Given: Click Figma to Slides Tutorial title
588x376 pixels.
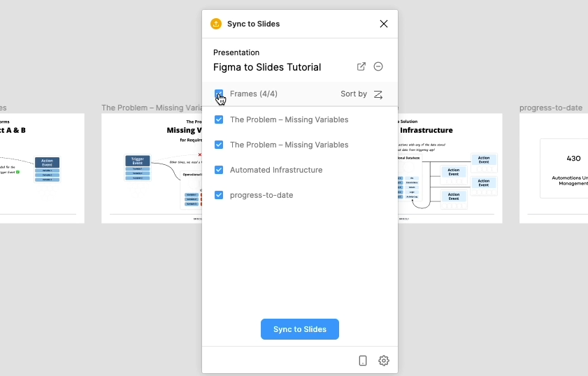Looking at the screenshot, I should click(x=267, y=67).
